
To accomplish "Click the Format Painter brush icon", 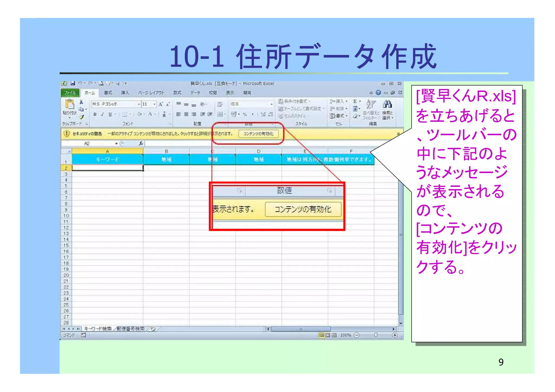I will (x=82, y=117).
